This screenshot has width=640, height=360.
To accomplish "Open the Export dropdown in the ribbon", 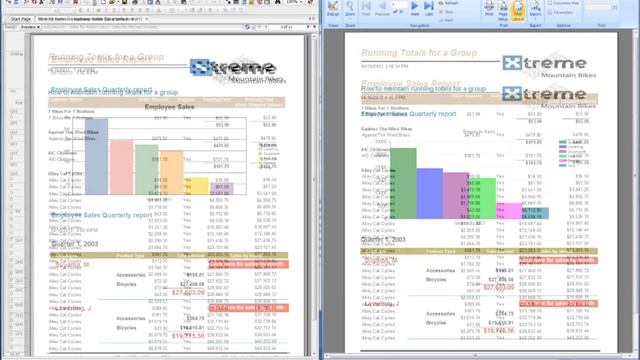I will pos(535,10).
